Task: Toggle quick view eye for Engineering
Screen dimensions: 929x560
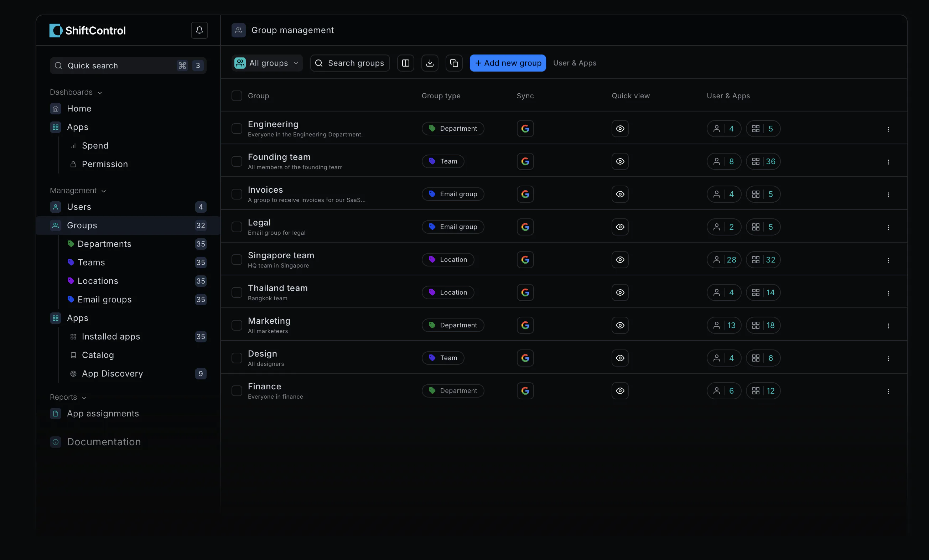Action: pos(620,129)
